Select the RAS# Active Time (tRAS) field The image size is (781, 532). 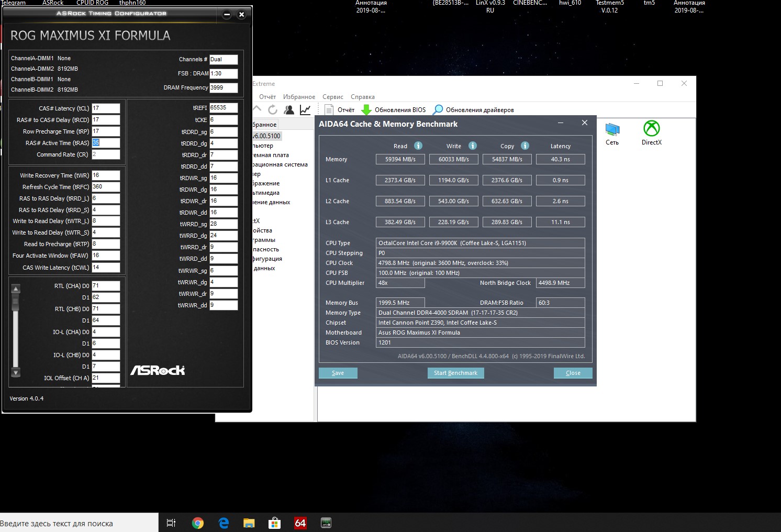point(106,143)
